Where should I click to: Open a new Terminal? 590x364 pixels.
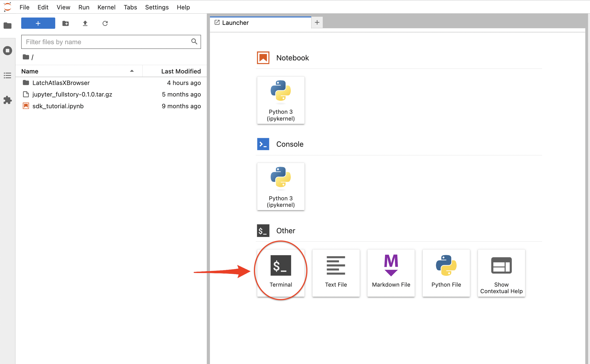tap(281, 273)
